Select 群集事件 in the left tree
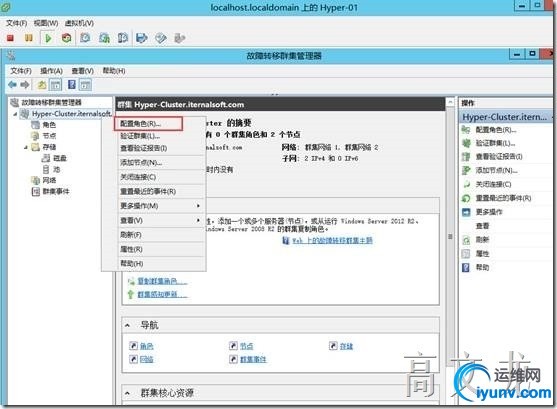557x409 pixels. tap(56, 191)
